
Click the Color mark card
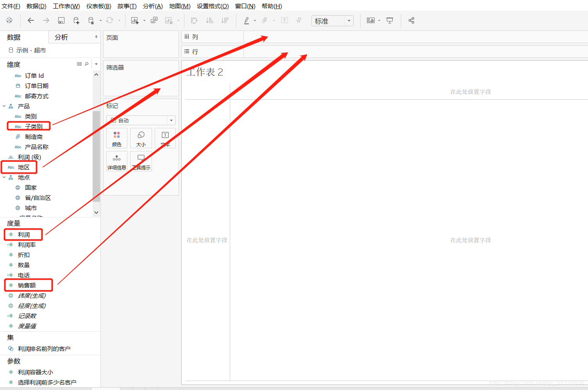click(x=117, y=138)
